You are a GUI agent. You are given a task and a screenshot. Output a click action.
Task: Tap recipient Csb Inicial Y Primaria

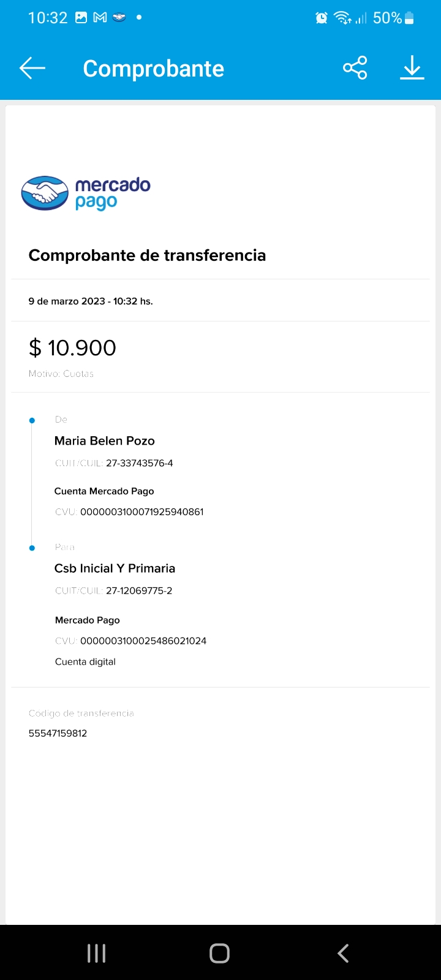[x=115, y=568]
